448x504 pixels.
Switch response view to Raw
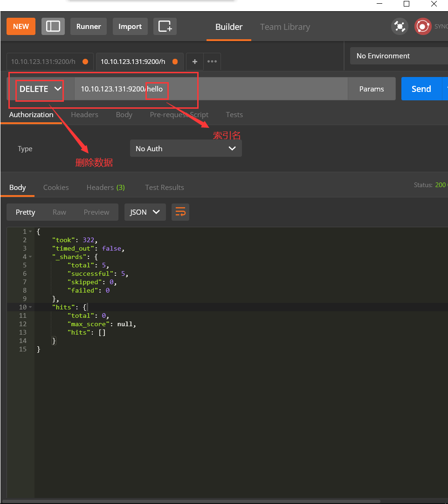coord(59,212)
